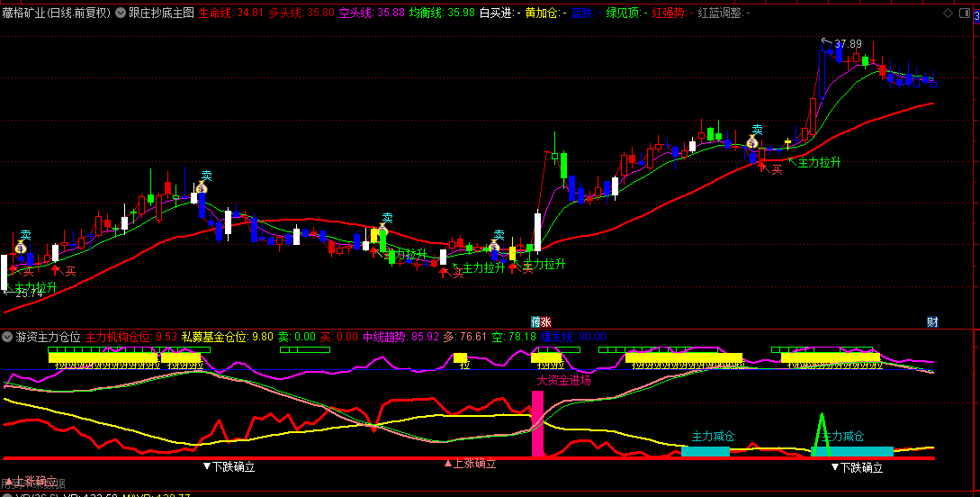Click the pink 大资金进场 bar
The width and height of the screenshot is (980, 497).
tap(538, 423)
